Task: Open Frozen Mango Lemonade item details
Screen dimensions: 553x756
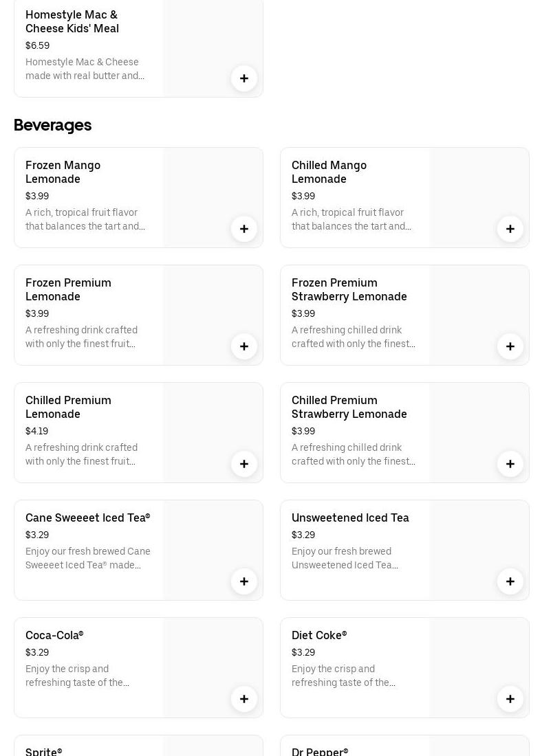Action: (63, 172)
